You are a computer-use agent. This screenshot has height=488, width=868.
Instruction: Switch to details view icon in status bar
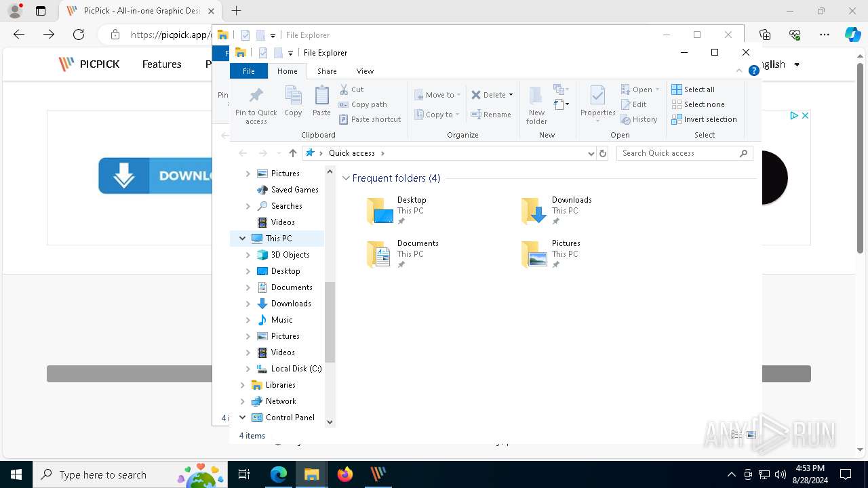[x=737, y=435]
